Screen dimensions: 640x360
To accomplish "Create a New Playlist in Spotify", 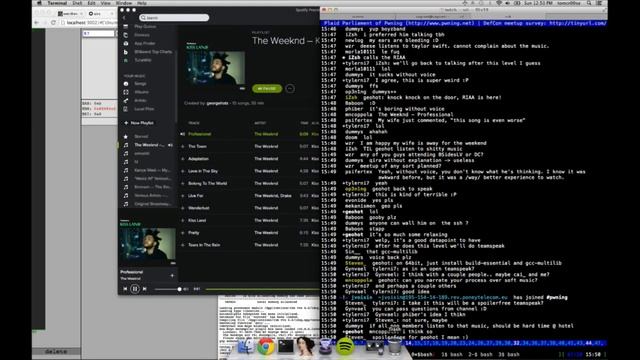I will [139, 123].
